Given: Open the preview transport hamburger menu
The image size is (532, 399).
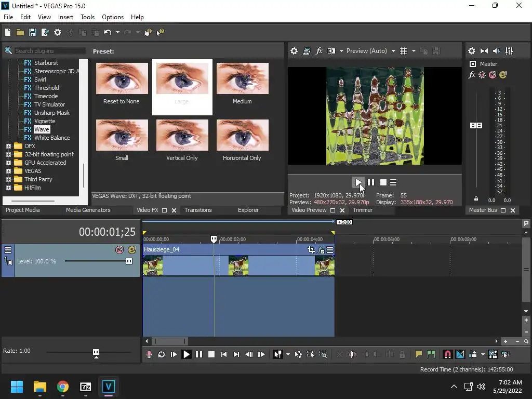Looking at the screenshot, I should 393,182.
